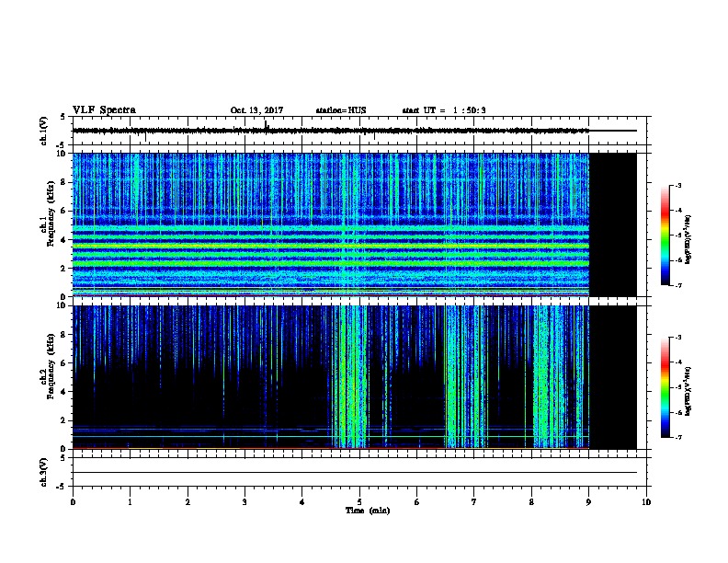
Task: Click the ch.1 colorbar log(PSD) label
Action: [x=688, y=239]
